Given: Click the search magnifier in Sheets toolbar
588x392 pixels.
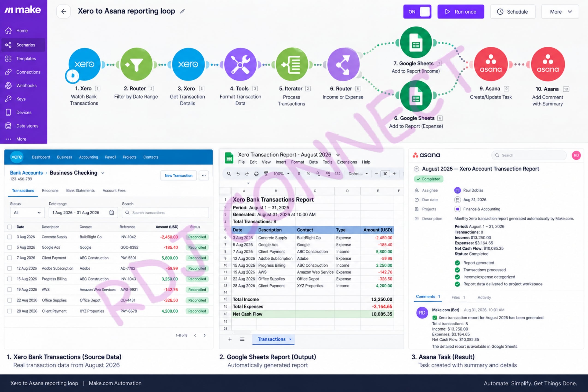Looking at the screenshot, I should [x=229, y=173].
